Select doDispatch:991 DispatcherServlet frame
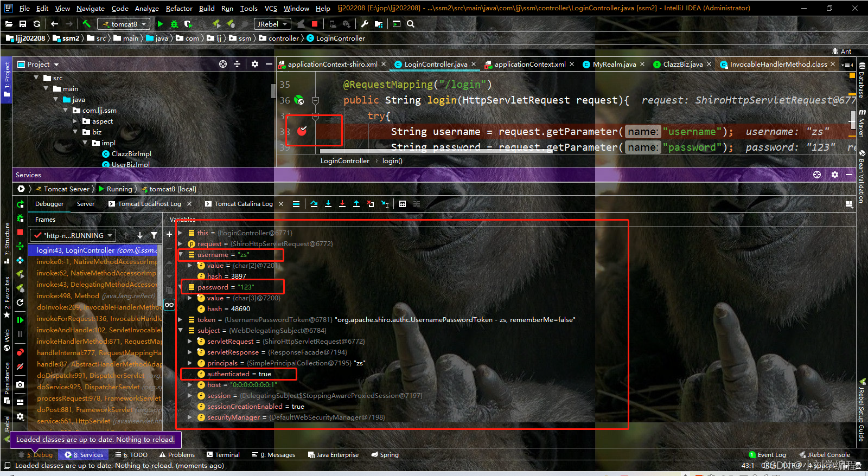This screenshot has width=868, height=476. [x=95, y=375]
